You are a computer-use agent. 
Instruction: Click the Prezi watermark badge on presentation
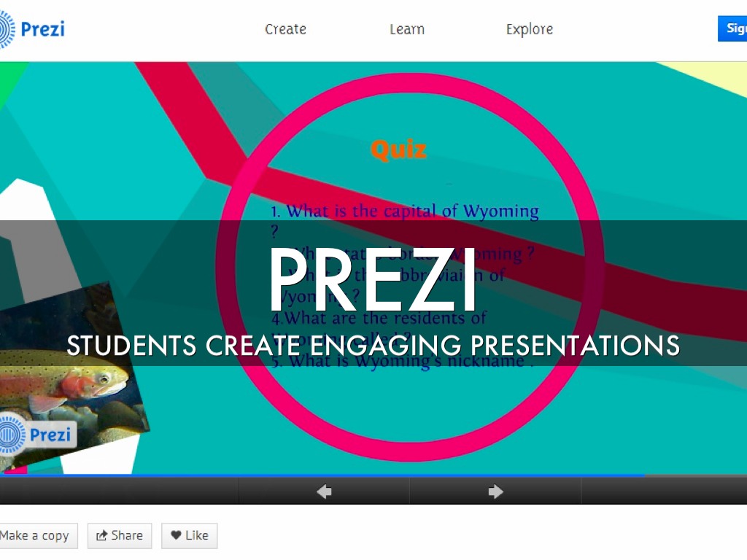coord(37,435)
